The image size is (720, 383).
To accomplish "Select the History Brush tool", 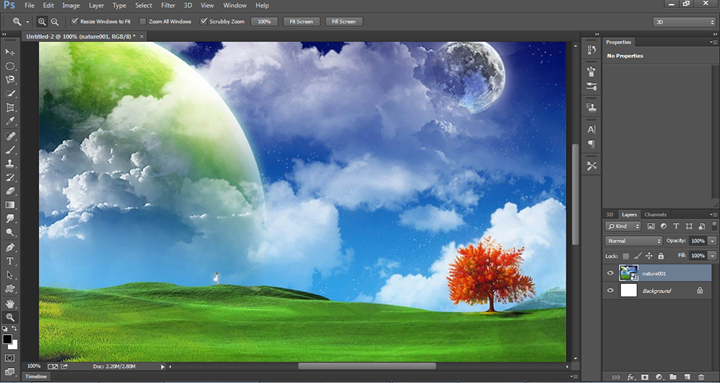I will pyautogui.click(x=10, y=178).
